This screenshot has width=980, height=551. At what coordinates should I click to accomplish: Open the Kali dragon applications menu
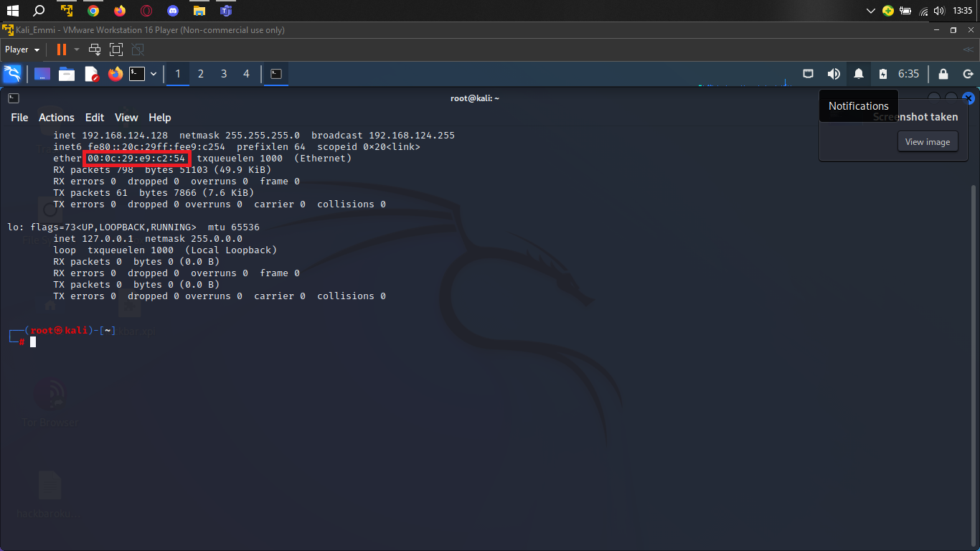tap(12, 74)
